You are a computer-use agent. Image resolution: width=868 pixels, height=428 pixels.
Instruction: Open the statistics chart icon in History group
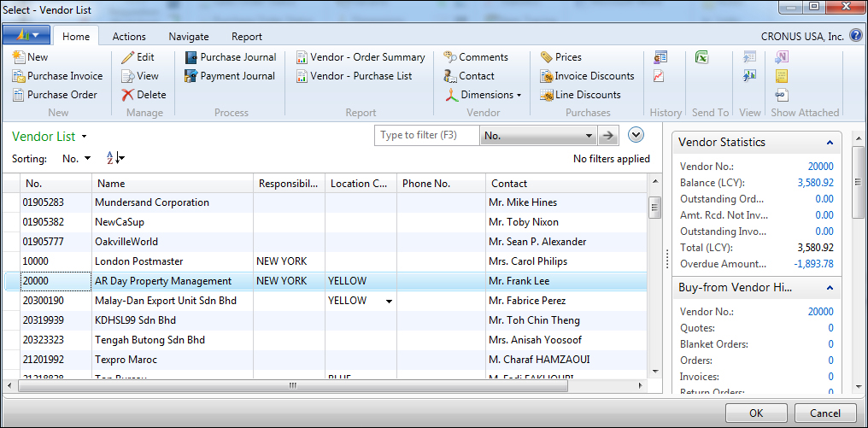(x=659, y=76)
